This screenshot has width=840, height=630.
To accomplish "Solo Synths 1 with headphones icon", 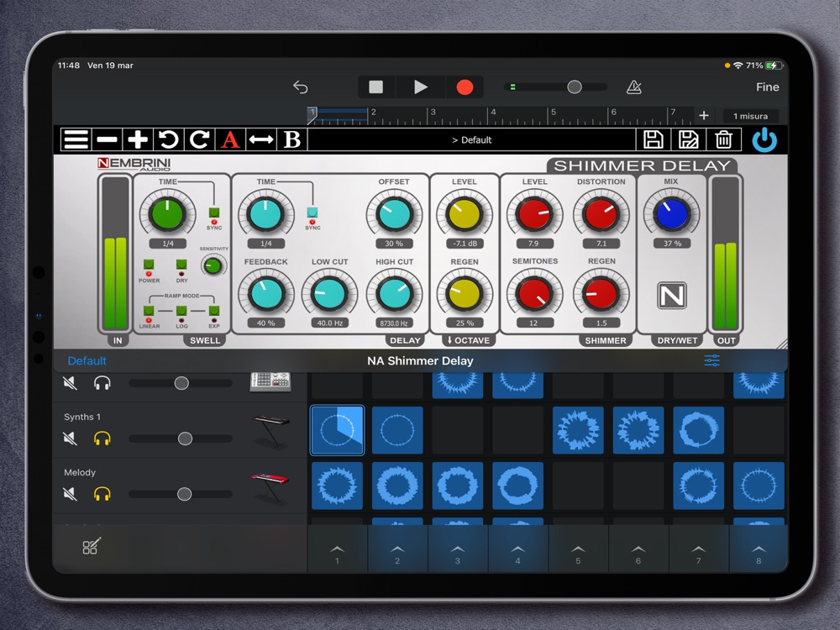I will [102, 438].
